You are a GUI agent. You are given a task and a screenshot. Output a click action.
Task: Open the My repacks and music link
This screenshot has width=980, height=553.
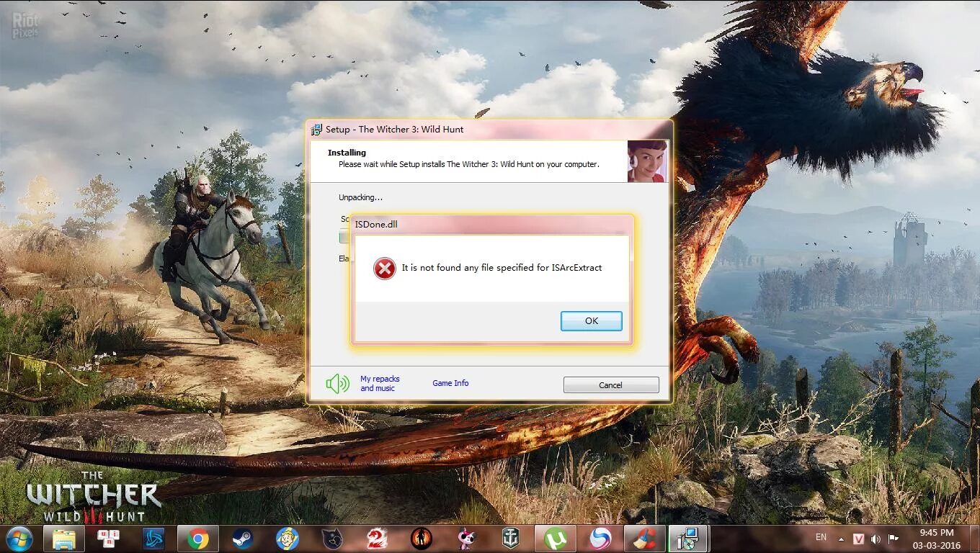380,384
